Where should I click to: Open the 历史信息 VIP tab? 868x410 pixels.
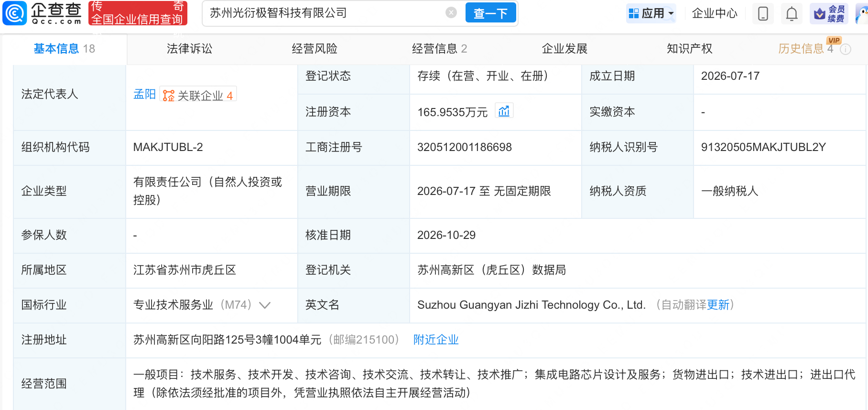pos(806,49)
